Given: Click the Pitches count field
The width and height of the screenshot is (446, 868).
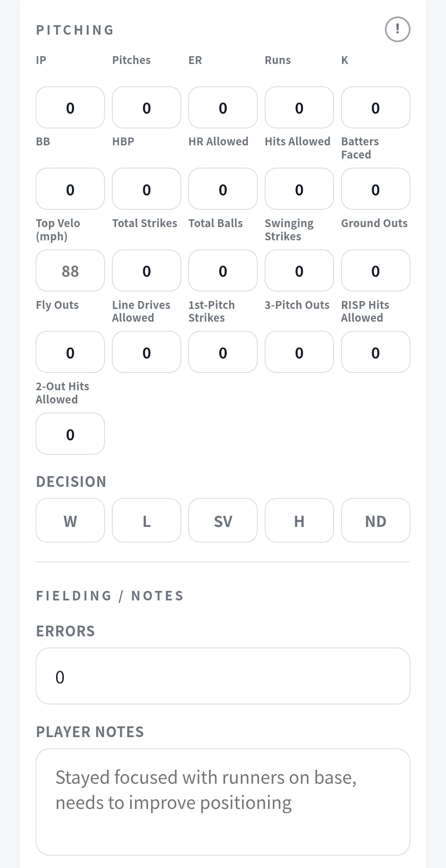Looking at the screenshot, I should pyautogui.click(x=147, y=107).
